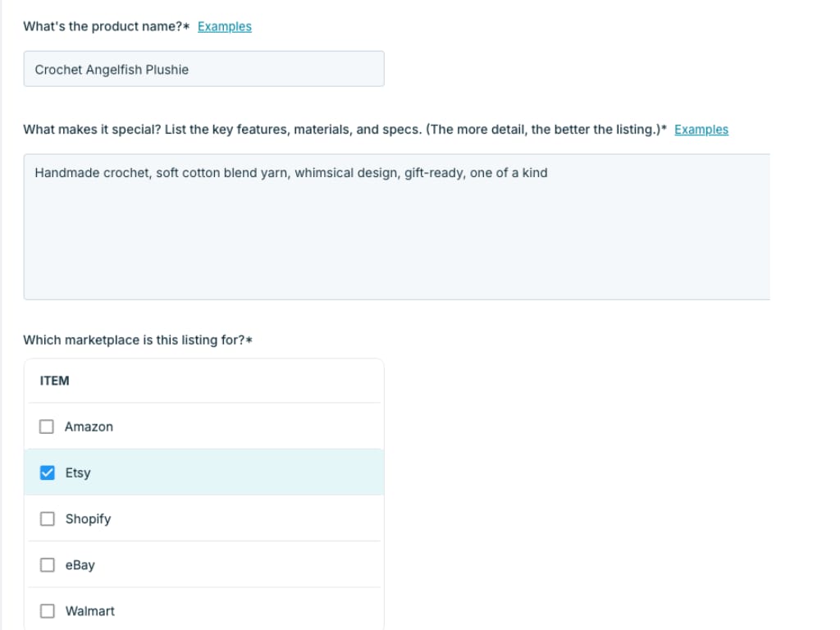Image resolution: width=840 pixels, height=630 pixels.
Task: Enable the Shopify checkbox
Action: coord(47,518)
